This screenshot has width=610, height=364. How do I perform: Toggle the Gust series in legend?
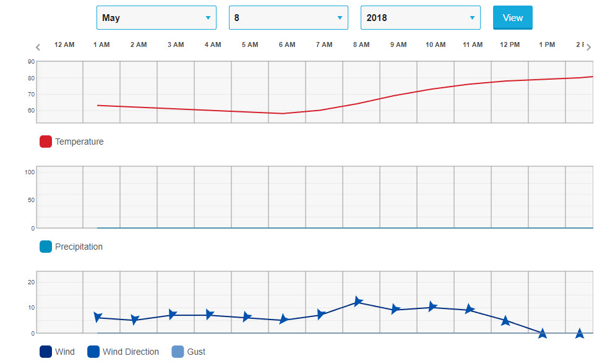[189, 352]
